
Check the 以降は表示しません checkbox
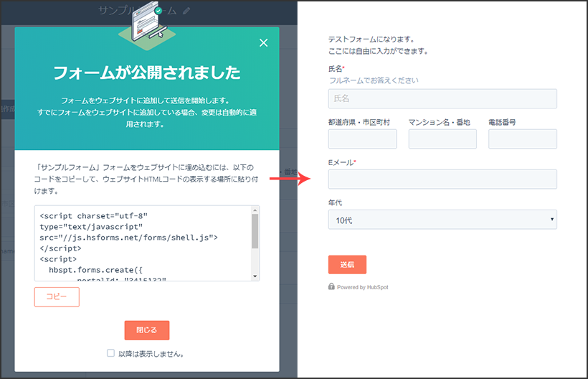(x=110, y=353)
